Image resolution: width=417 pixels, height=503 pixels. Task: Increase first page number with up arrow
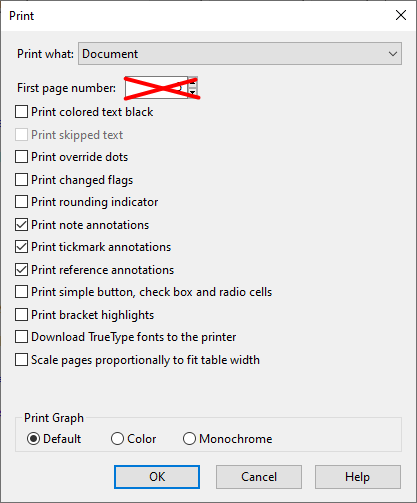tap(193, 82)
